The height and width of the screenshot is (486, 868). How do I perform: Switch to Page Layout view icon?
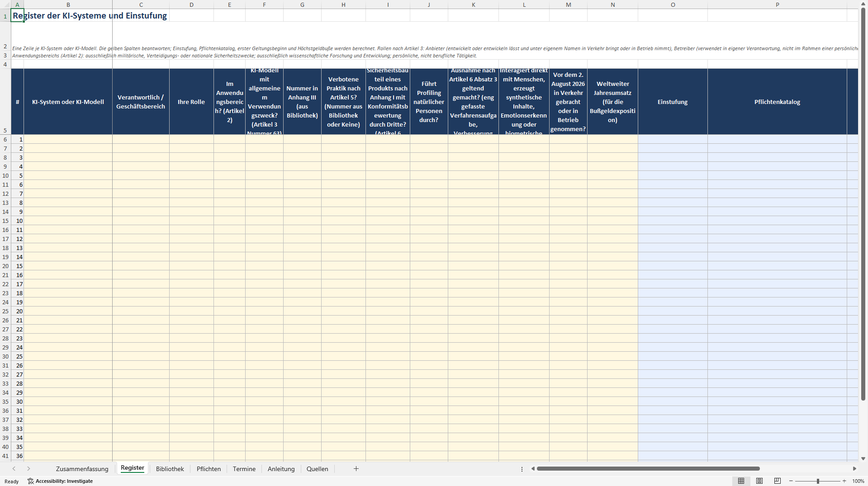759,481
